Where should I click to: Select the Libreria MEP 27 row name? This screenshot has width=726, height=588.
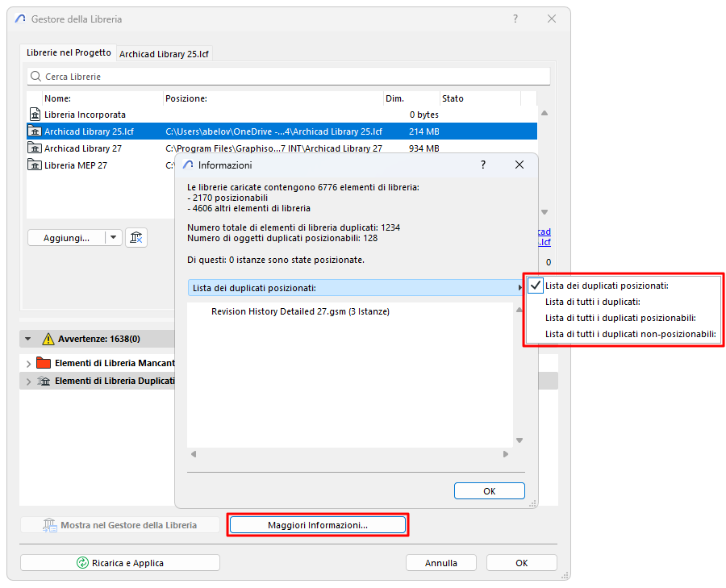point(76,165)
